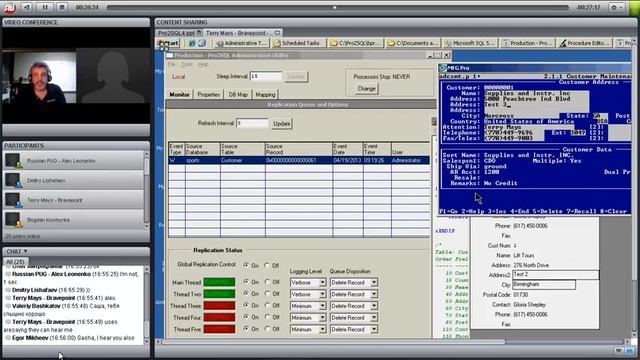Open the File menu in Pro2SQL Administration Utility
The height and width of the screenshot is (360, 640).
pos(171,64)
